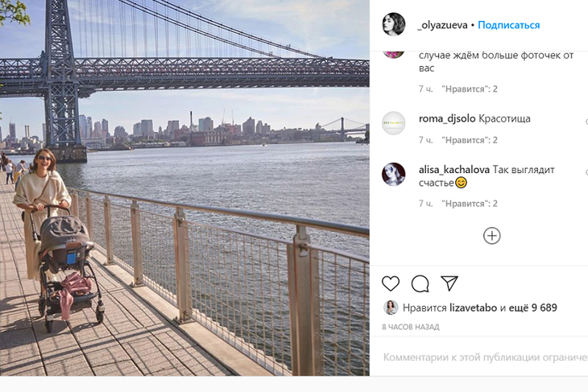588x392 pixels.
Task: View likes under the "ждём больше фоточек" comment
Action: [x=469, y=89]
